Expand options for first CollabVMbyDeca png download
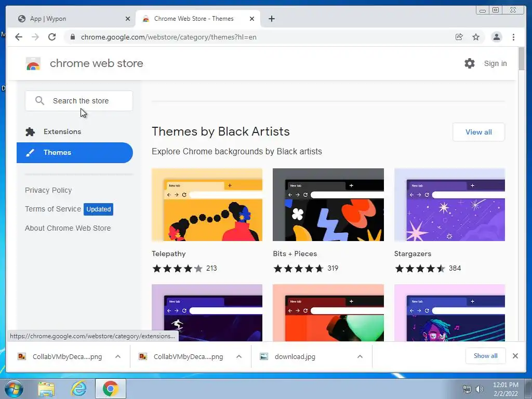The height and width of the screenshot is (399, 532). (x=118, y=356)
